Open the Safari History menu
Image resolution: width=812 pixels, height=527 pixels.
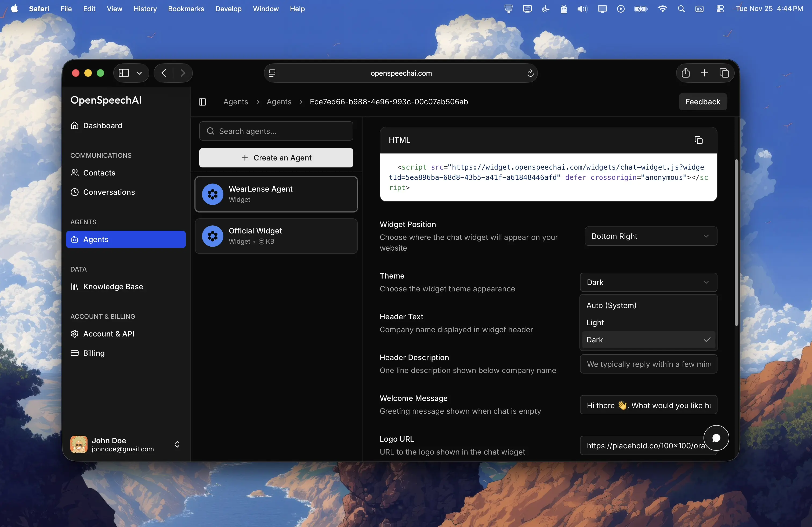(145, 9)
